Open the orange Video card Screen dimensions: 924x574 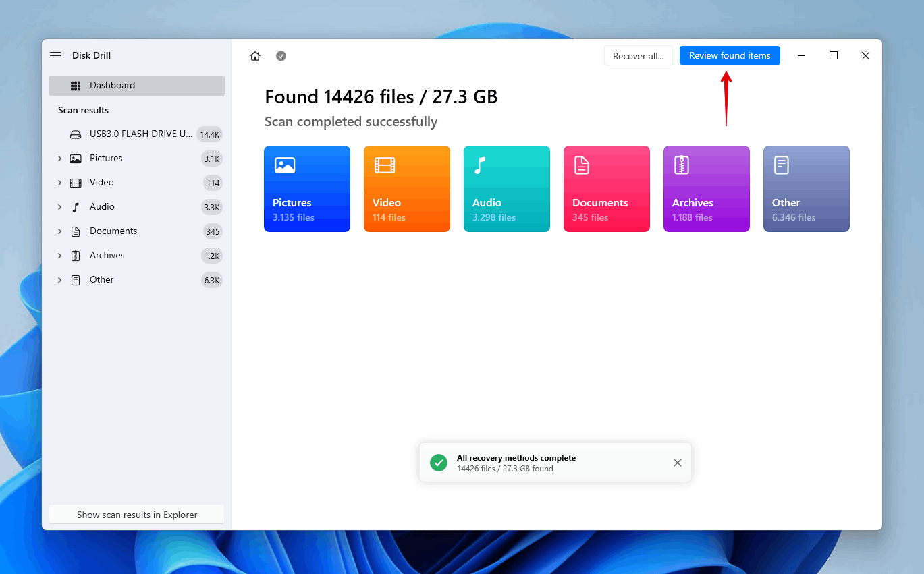(407, 189)
